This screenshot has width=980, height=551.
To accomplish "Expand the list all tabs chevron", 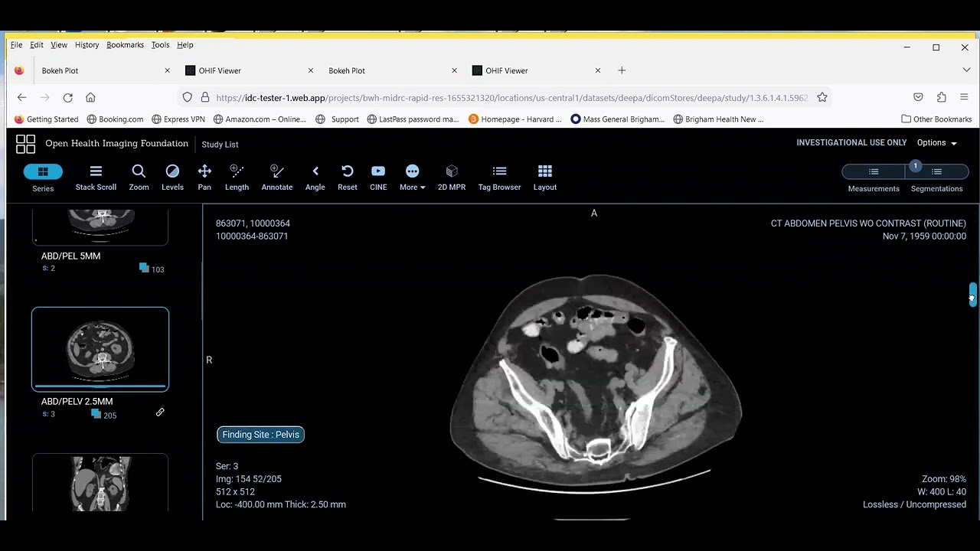I will 966,70.
